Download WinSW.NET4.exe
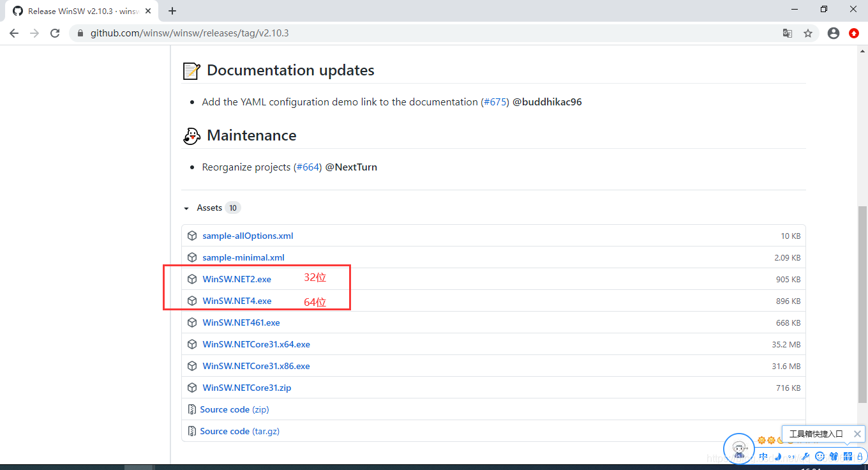Screen dimensions: 868x470 point(237,301)
